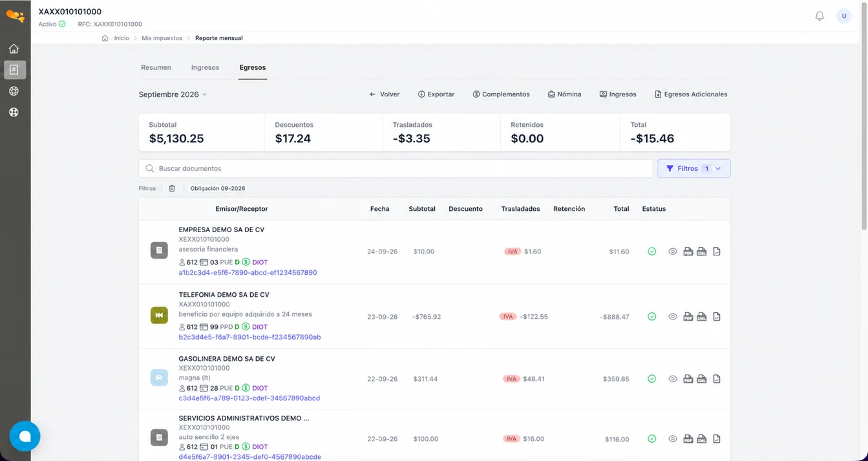Click the green category icon for TELEFONIA DEMO

159,315
